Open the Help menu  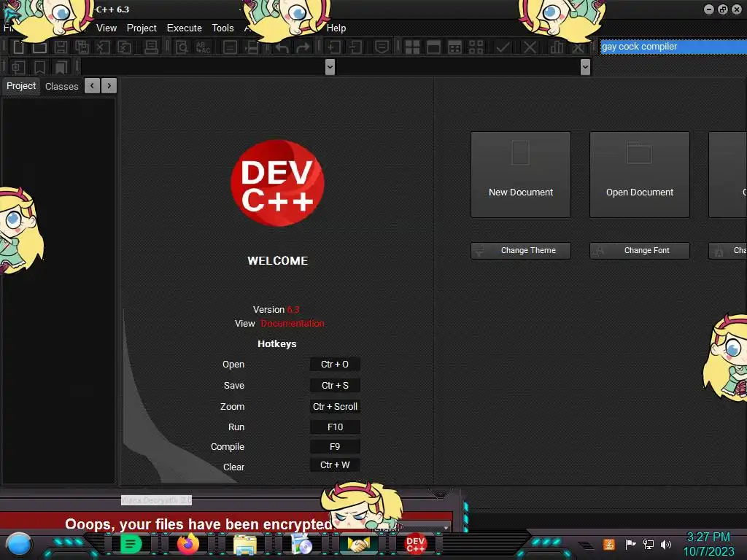click(x=336, y=28)
